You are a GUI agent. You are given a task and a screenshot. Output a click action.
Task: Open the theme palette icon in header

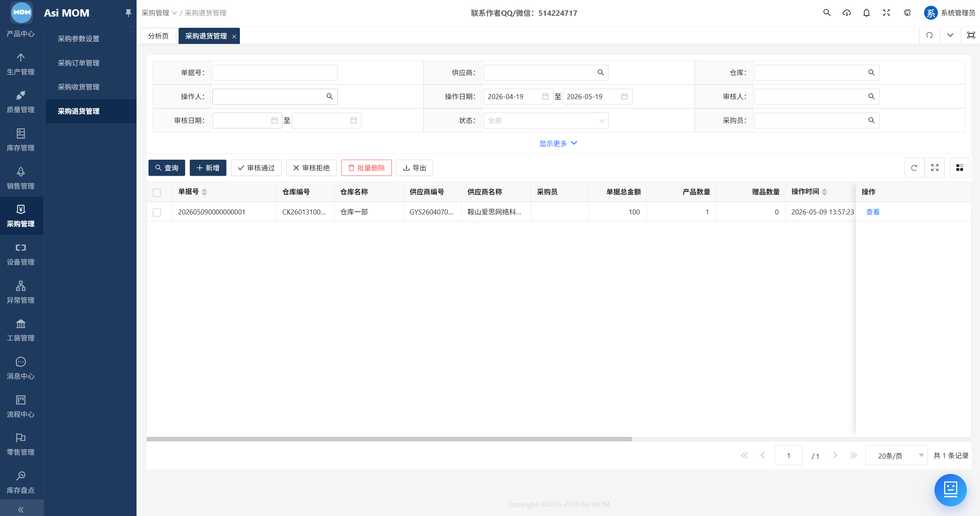pyautogui.click(x=907, y=13)
